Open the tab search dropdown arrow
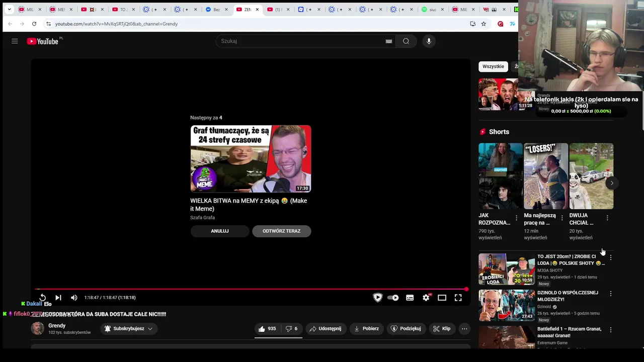The image size is (644, 362). click(x=9, y=10)
